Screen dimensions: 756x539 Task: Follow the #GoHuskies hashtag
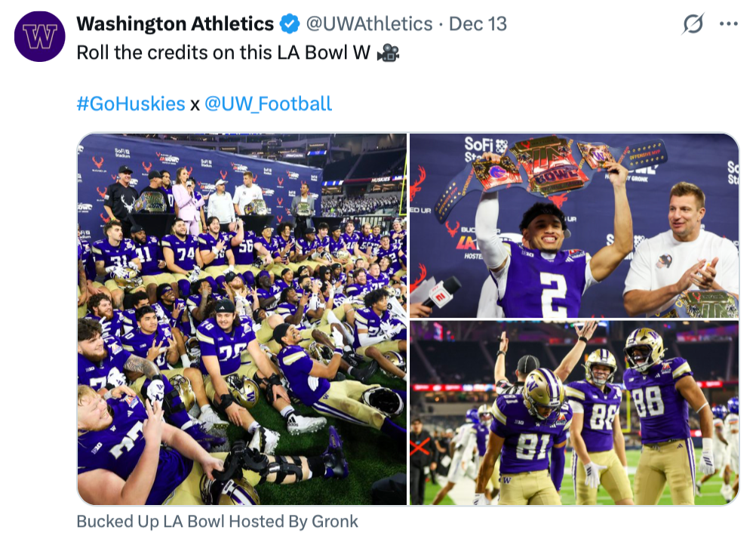coord(131,103)
